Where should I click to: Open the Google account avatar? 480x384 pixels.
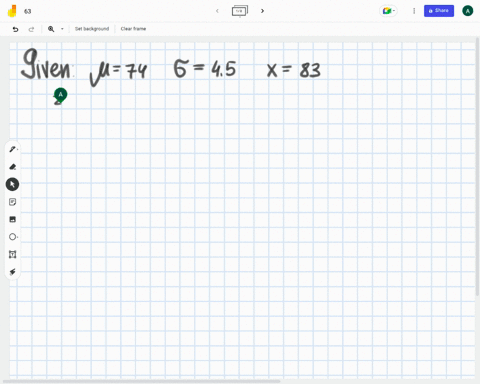tap(467, 11)
